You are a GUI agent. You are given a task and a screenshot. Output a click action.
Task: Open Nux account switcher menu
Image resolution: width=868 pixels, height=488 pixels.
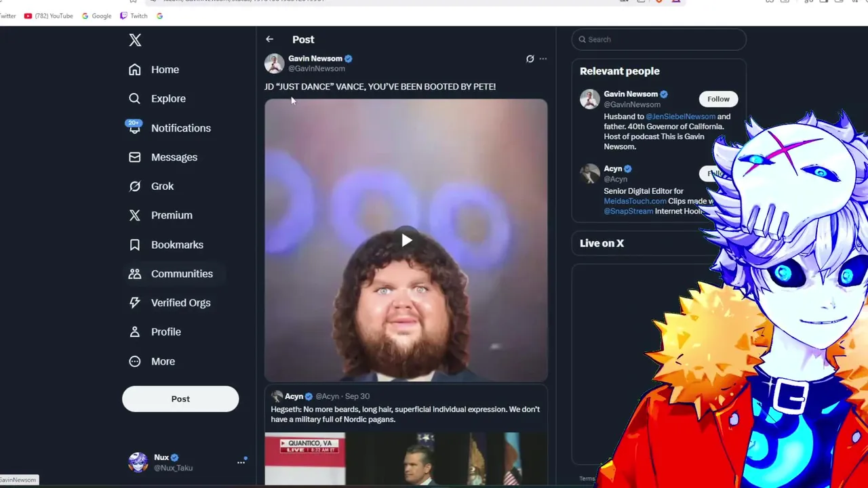pos(241,462)
